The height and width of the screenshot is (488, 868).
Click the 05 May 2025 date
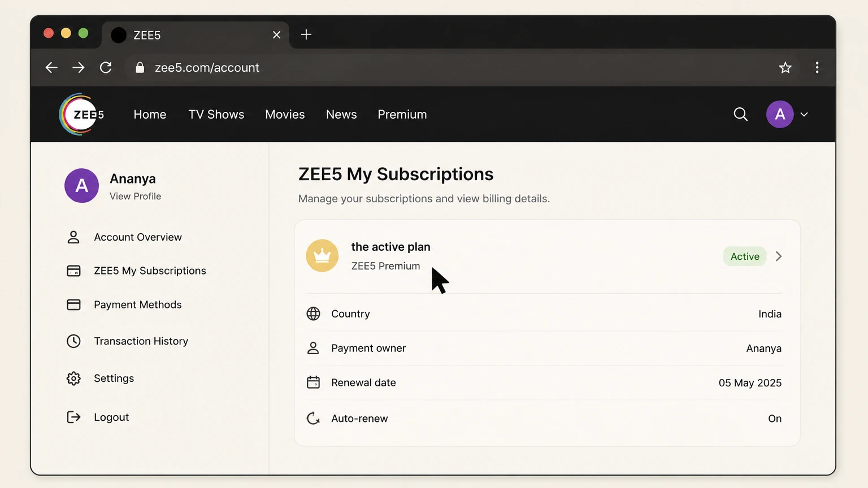click(750, 383)
